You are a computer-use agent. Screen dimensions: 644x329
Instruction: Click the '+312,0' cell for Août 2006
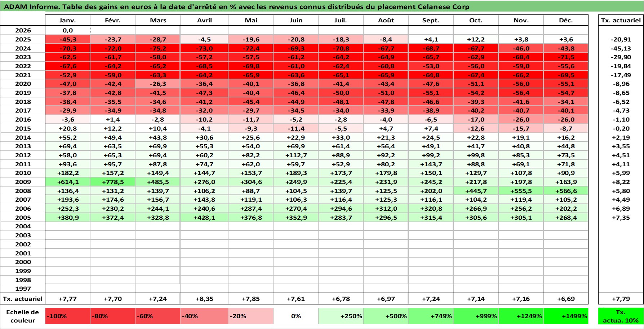pos(386,209)
